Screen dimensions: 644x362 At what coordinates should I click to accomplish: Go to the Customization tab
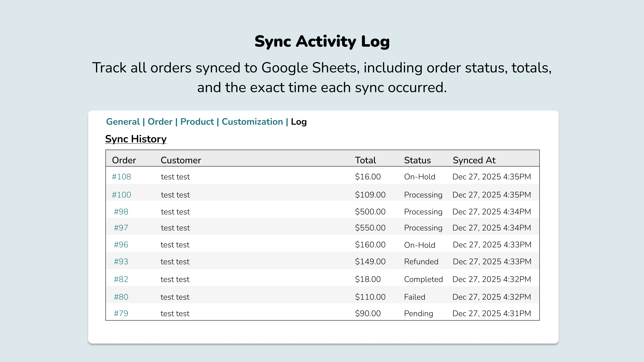click(x=252, y=122)
